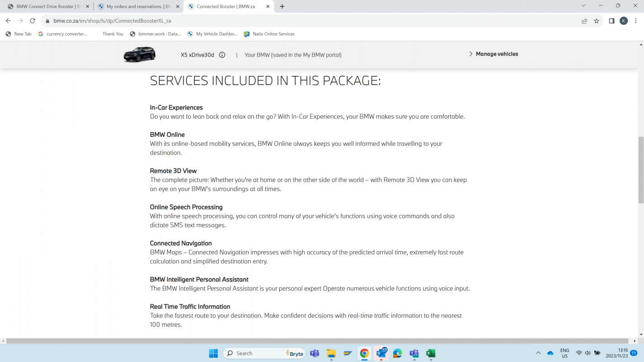Open the bimmer.work bookmark

(x=155, y=34)
